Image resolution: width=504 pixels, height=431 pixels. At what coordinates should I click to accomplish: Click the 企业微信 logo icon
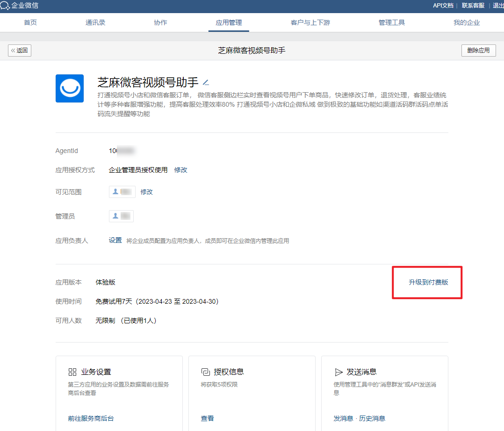coord(5,6)
